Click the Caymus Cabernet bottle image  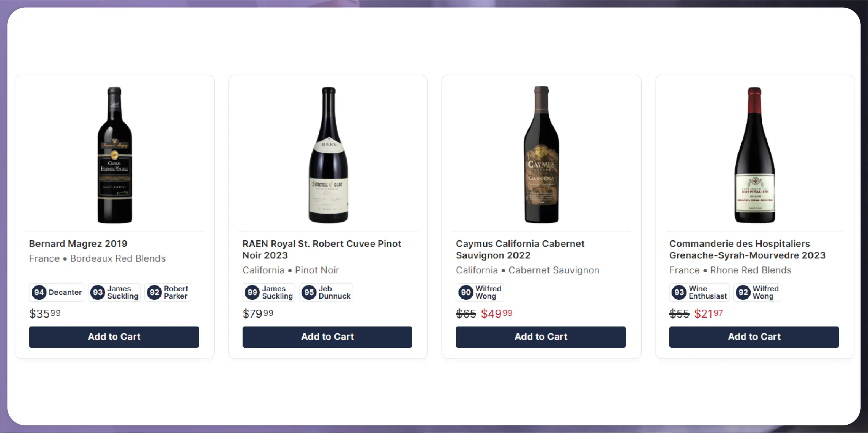point(541,155)
